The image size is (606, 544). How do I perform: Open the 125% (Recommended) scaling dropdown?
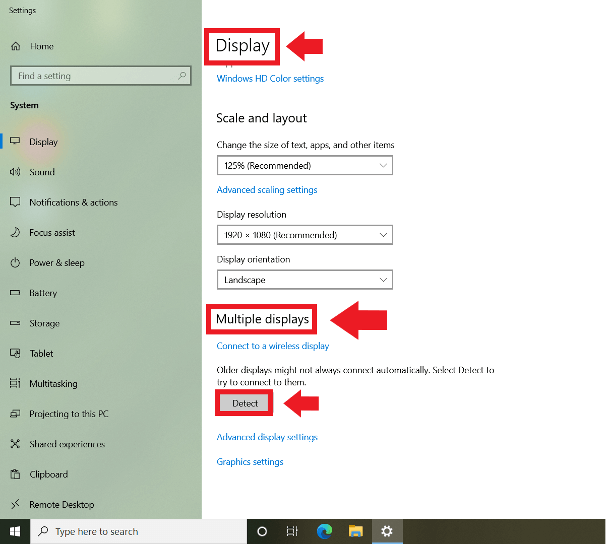tap(305, 165)
